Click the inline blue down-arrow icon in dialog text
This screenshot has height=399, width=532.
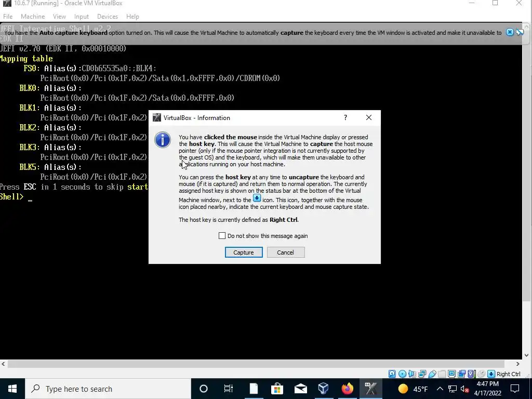pos(257,198)
